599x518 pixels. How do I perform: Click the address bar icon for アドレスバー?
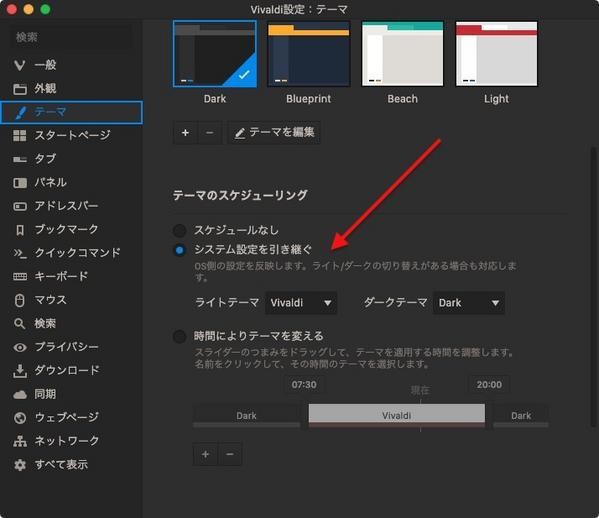click(20, 207)
